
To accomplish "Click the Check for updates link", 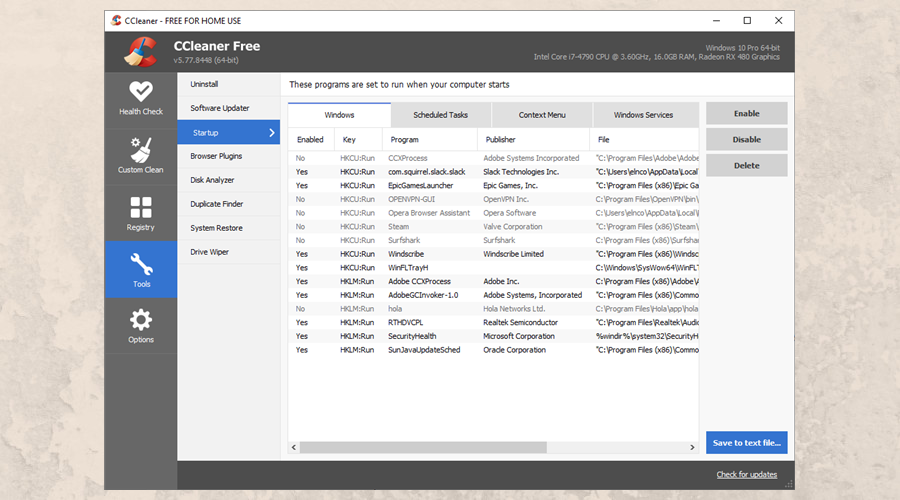I will pos(746,475).
